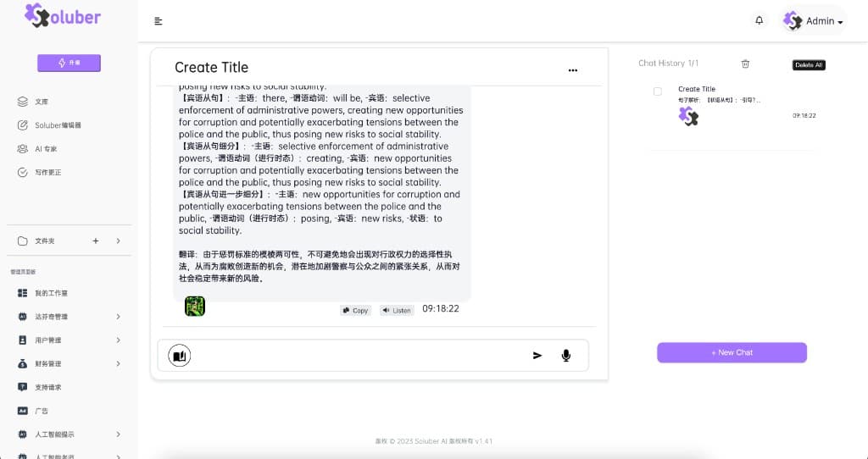This screenshot has width=868, height=459.
Task: Click Listen to hear the response
Action: click(397, 310)
